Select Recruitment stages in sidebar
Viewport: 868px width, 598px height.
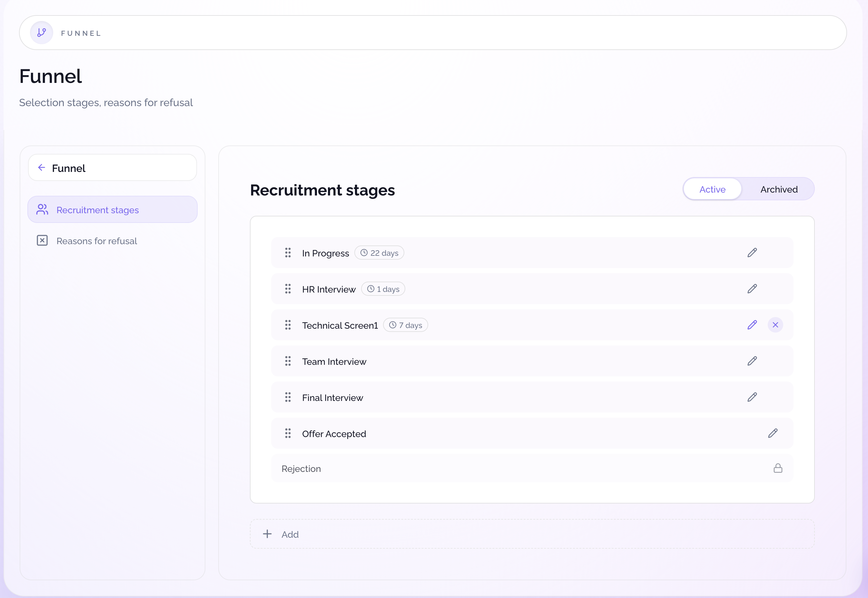click(97, 210)
